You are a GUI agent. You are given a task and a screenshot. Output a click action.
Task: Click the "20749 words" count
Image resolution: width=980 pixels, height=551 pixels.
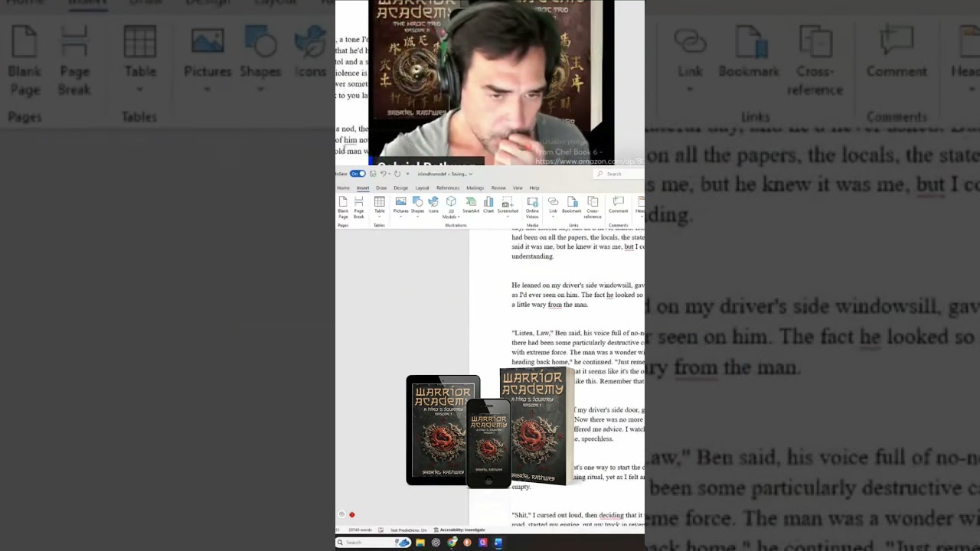click(x=360, y=530)
